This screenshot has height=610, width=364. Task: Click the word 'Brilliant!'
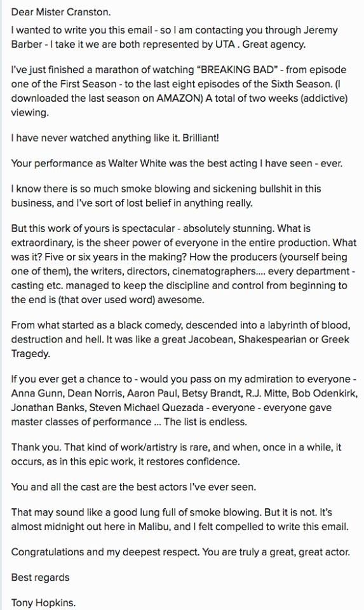[x=201, y=138]
